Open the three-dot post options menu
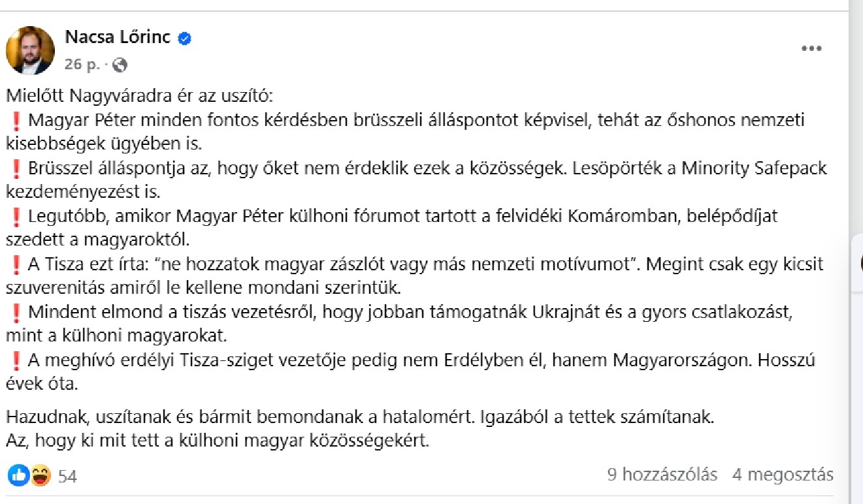Screen dimensions: 863x504 click(x=811, y=49)
